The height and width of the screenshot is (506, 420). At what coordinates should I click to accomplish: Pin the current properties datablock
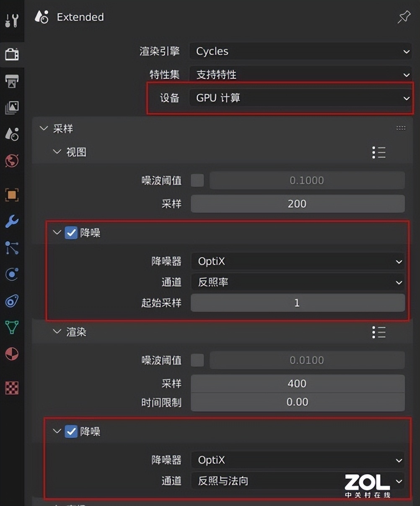403,17
